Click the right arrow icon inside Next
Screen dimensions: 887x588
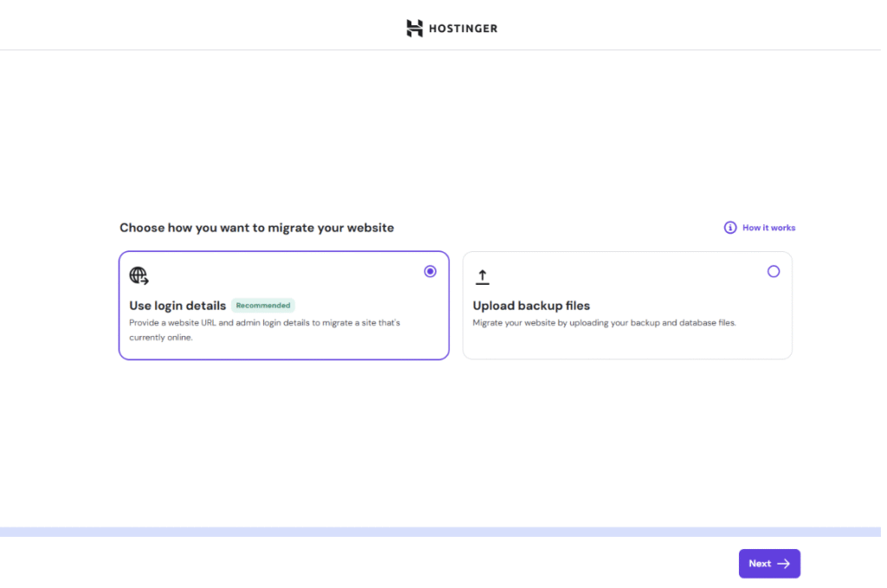point(783,564)
